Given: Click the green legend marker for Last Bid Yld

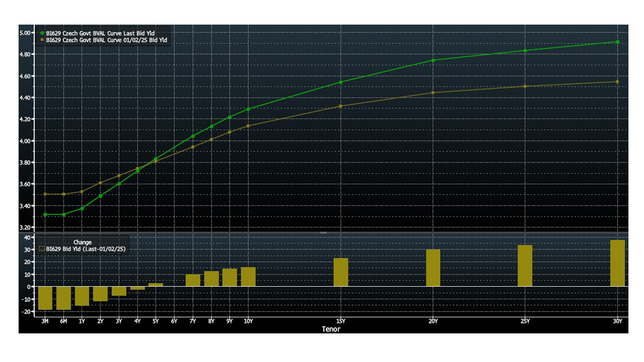Looking at the screenshot, I should point(42,33).
